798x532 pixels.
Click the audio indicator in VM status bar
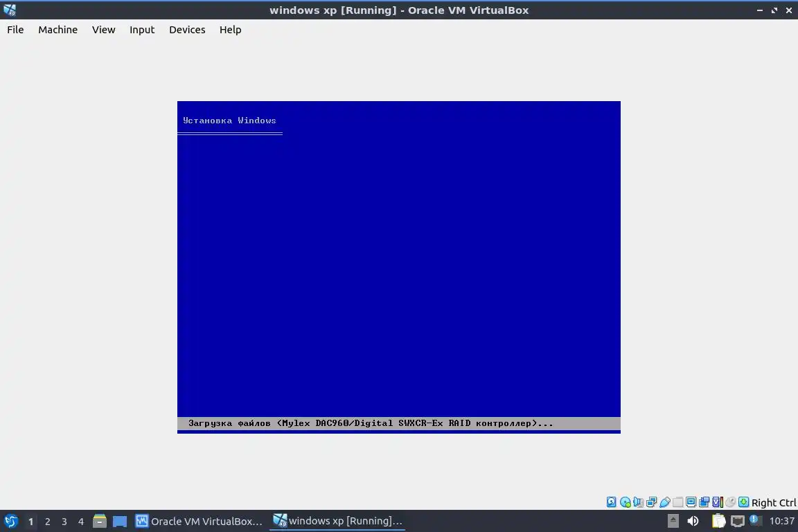(638, 502)
